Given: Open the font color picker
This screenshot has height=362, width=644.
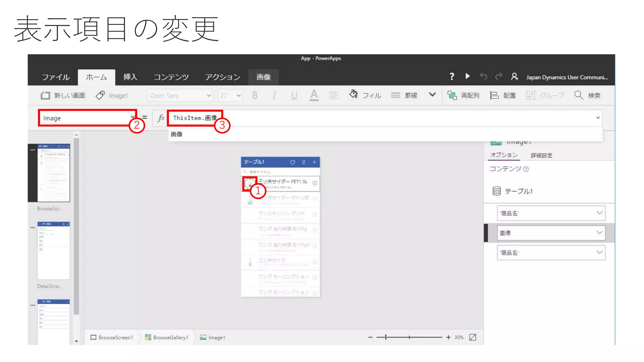Looking at the screenshot, I should (x=314, y=95).
